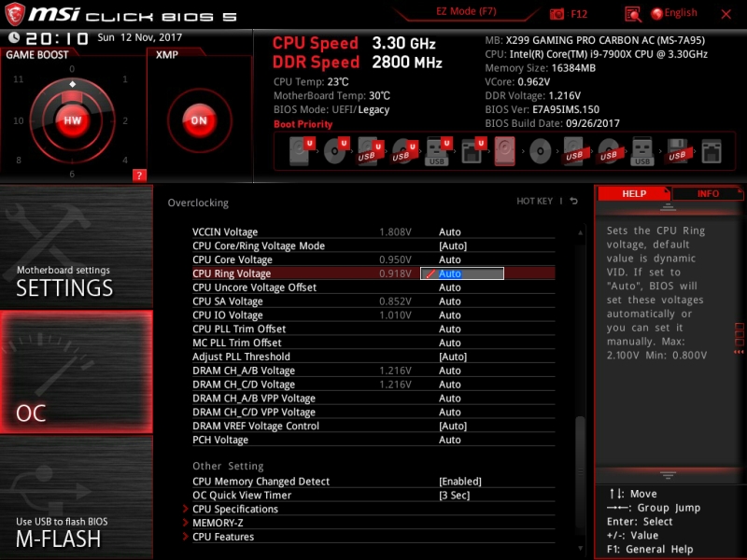747x560 pixels.
Task: Click the globe language icon beside English
Action: coord(656,14)
